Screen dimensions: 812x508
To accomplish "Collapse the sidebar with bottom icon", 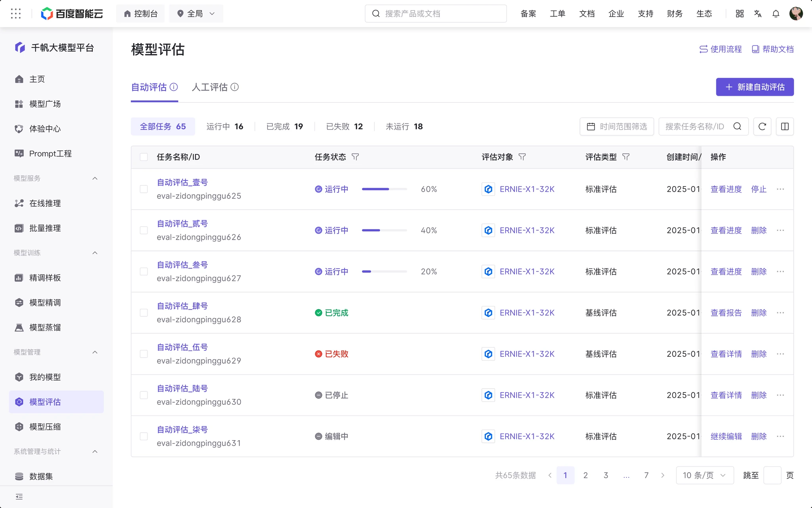I will coord(19,496).
